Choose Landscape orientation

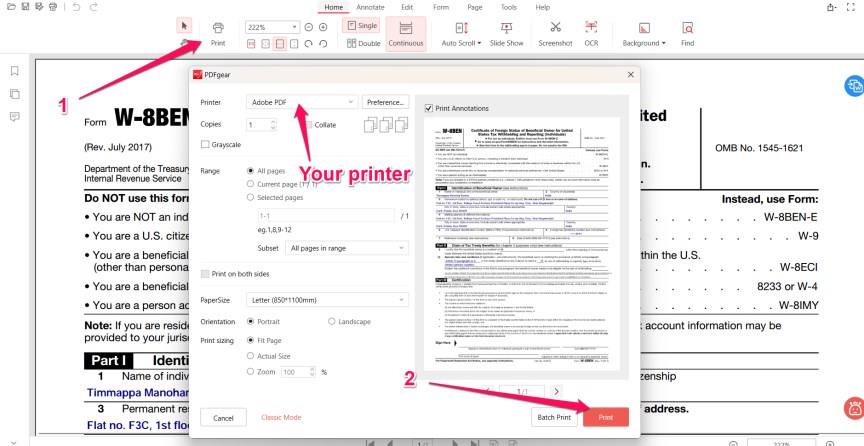(x=332, y=321)
